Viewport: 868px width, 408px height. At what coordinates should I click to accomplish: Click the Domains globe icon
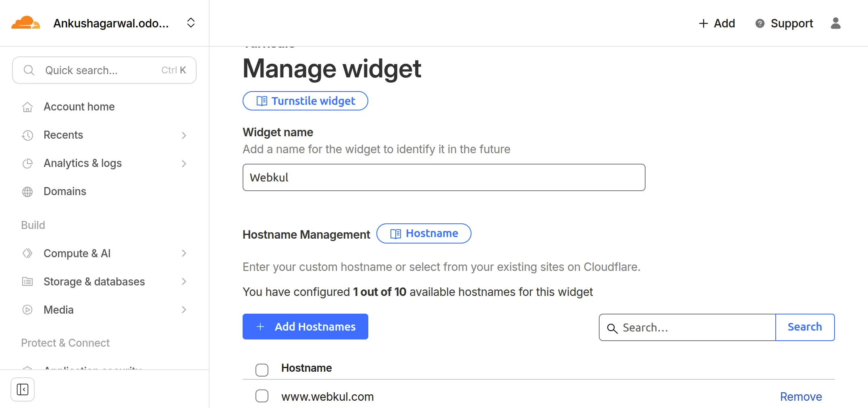(x=27, y=192)
